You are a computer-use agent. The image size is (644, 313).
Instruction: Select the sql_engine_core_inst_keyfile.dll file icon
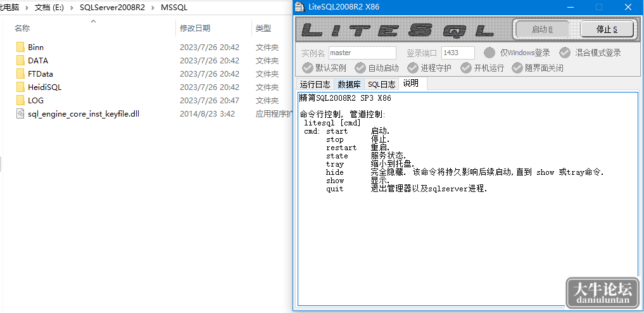coord(20,114)
